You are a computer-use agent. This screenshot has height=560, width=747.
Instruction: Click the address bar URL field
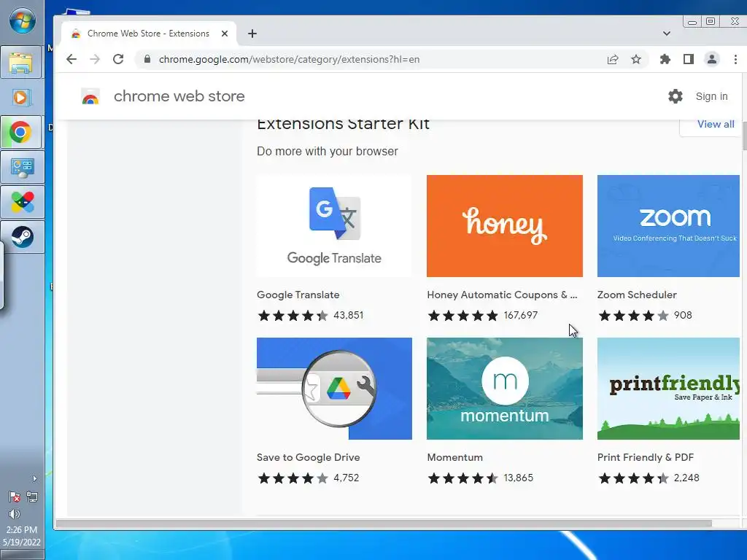point(289,59)
